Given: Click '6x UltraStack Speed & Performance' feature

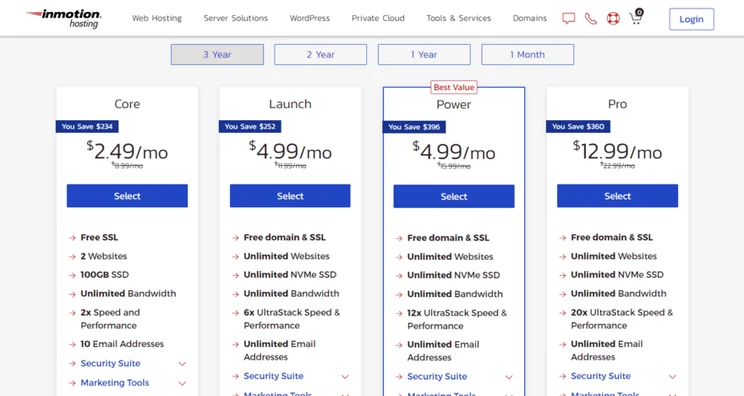Looking at the screenshot, I should (291, 319).
